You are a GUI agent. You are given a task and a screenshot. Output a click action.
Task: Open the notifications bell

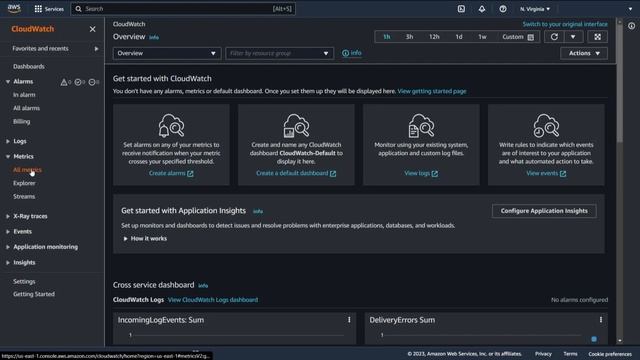click(x=482, y=9)
